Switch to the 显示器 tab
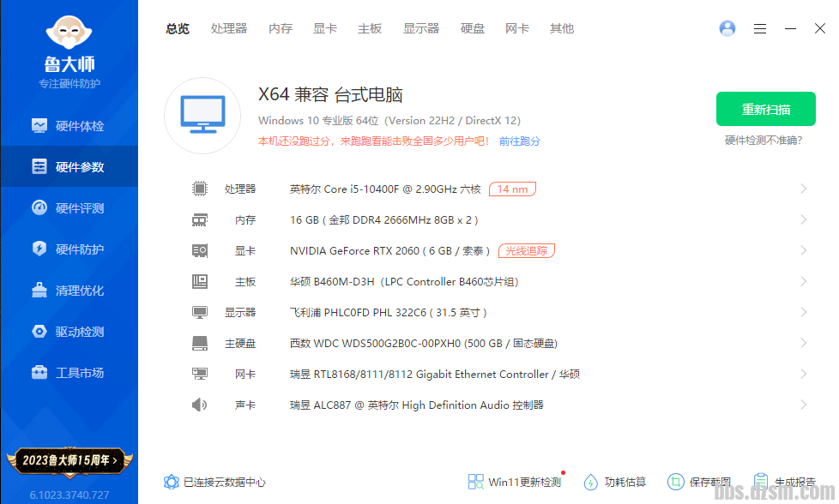The image size is (839, 504). (421, 28)
